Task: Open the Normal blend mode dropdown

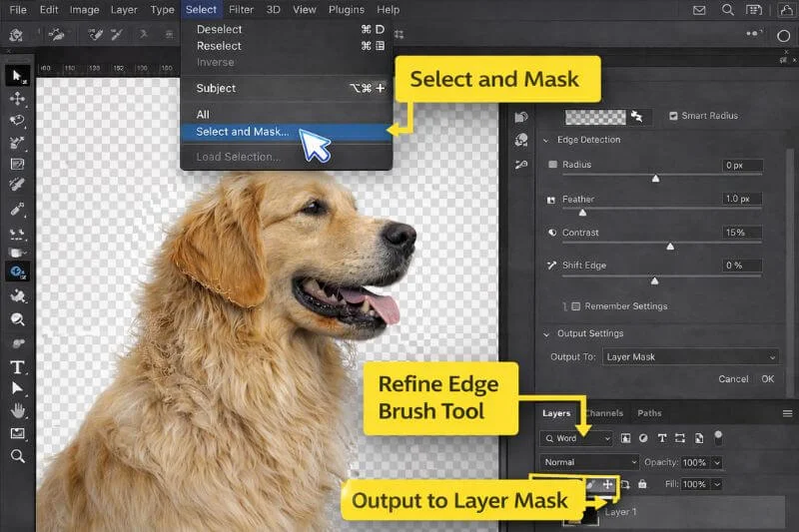Action: point(589,462)
